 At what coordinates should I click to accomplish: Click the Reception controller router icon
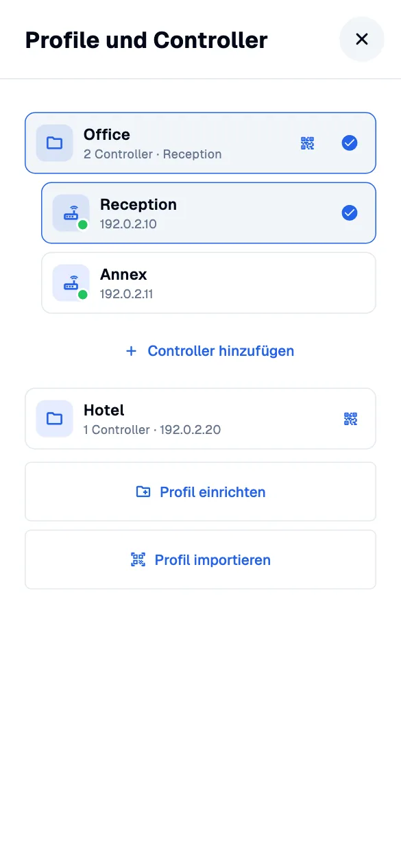tap(71, 213)
